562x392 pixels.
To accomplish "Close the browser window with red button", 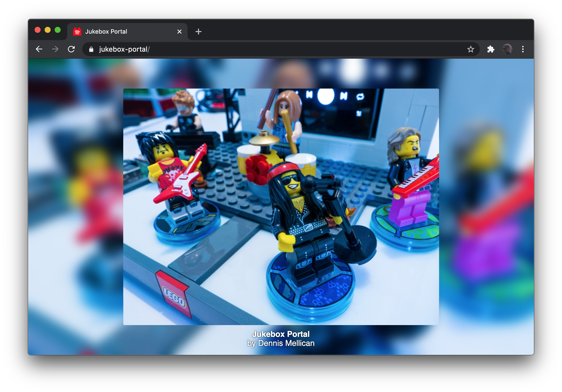I will pos(38,30).
